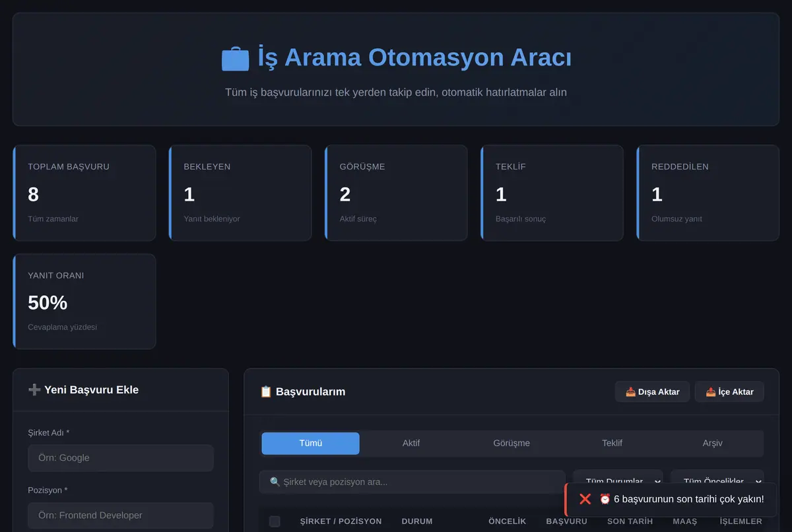Screen dimensions: 792x532
Task: Switch to the Aktif tab
Action: 411,444
